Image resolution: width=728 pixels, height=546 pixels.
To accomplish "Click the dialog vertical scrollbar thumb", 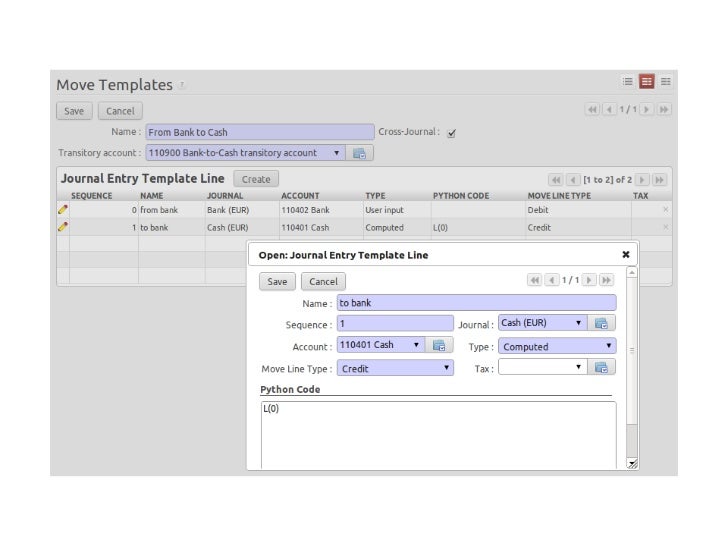I will tap(631, 350).
